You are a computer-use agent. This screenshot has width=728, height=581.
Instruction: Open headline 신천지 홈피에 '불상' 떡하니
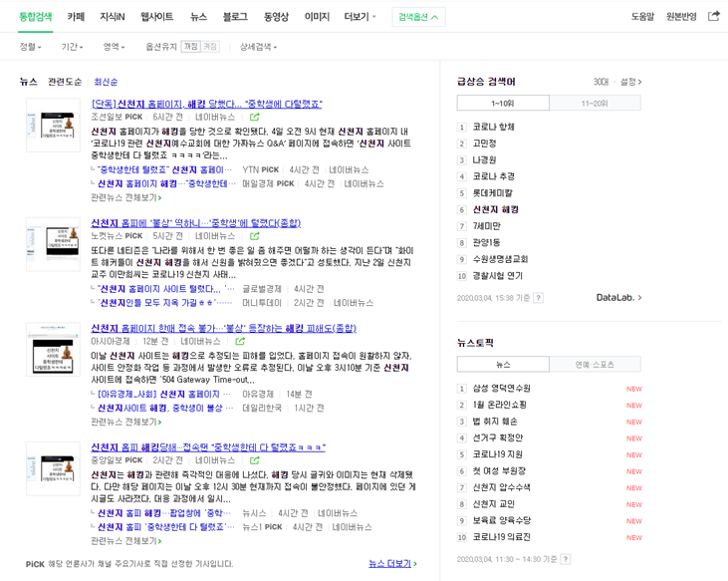pos(196,223)
